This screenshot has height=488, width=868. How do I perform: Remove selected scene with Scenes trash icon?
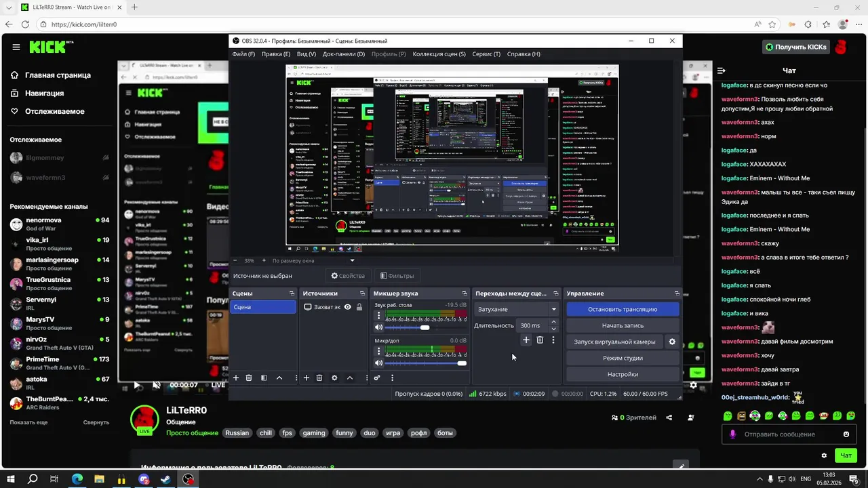249,378
